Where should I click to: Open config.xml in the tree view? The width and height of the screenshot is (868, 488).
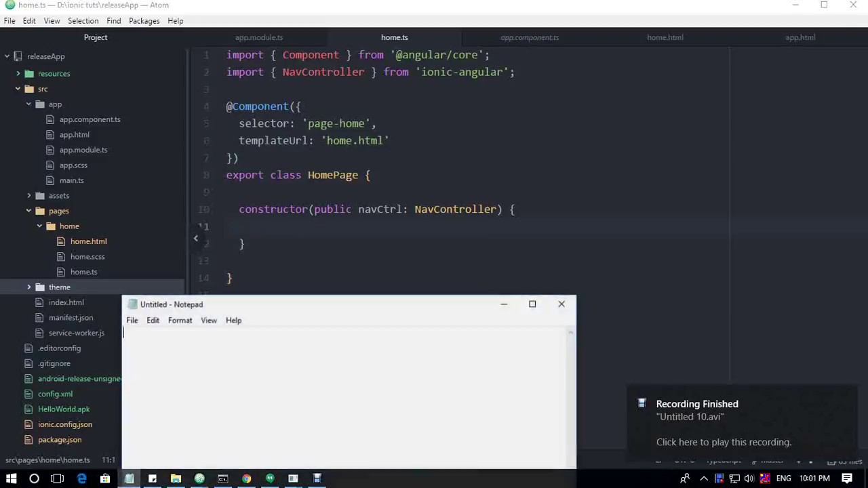pos(55,394)
